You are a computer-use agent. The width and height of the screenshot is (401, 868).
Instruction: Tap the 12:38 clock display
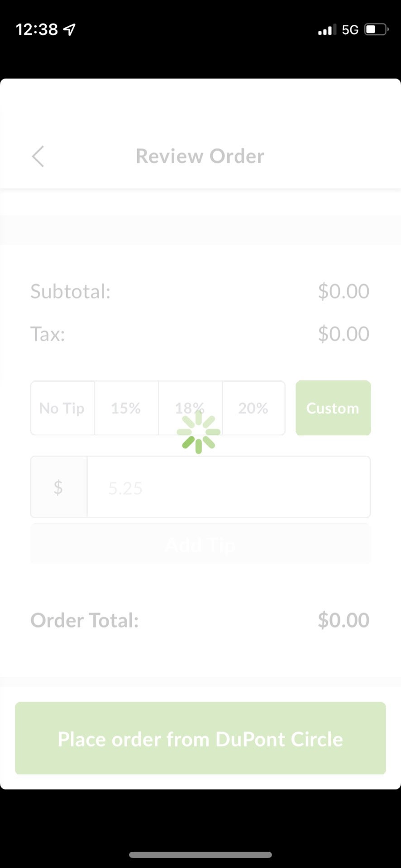coord(37,30)
